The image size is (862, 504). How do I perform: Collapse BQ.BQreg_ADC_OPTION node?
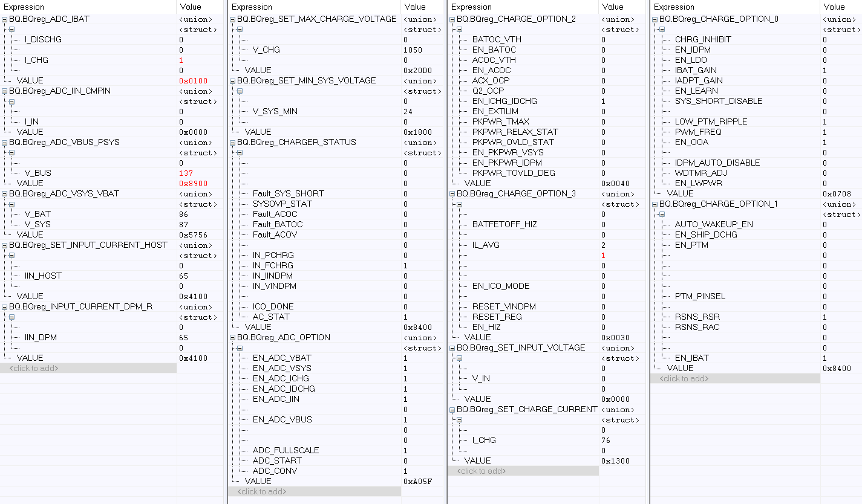233,338
